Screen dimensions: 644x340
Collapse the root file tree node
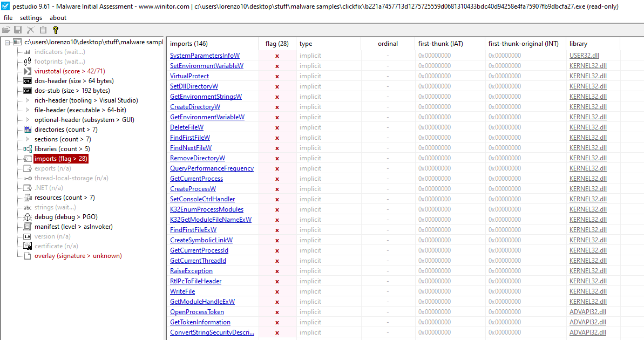7,42
